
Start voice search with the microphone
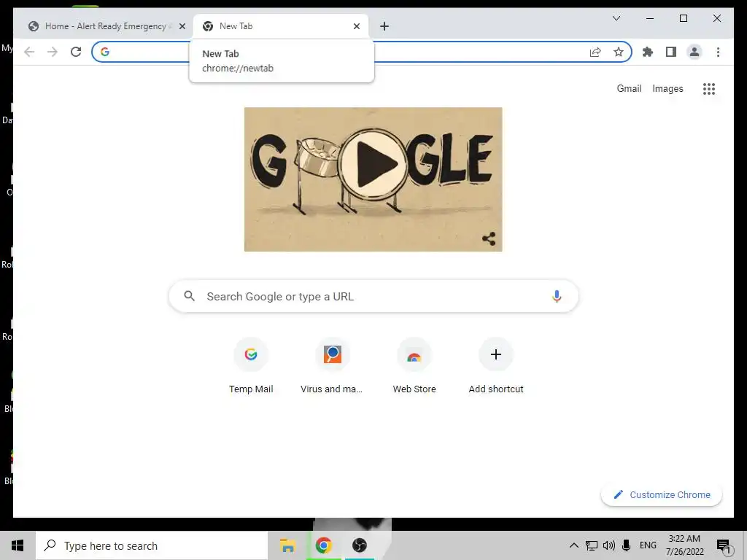(557, 296)
